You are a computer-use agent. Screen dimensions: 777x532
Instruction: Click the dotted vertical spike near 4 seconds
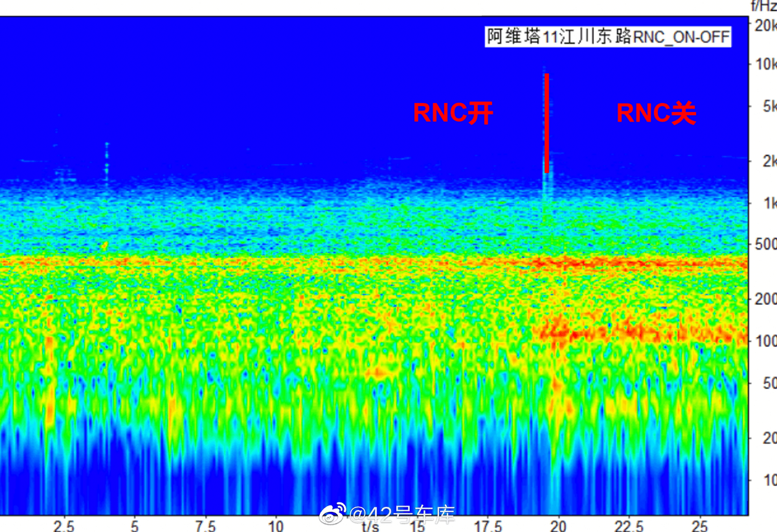coord(107,168)
